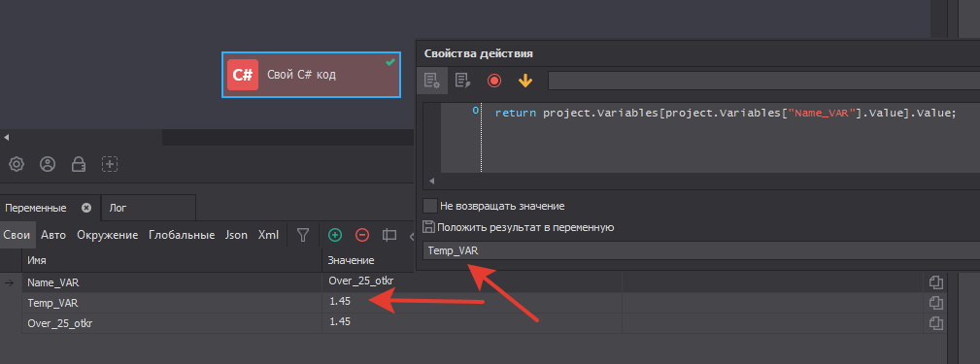Viewport: 980px width, 364px height.
Task: Remove variable with red minus icon
Action: [362, 235]
